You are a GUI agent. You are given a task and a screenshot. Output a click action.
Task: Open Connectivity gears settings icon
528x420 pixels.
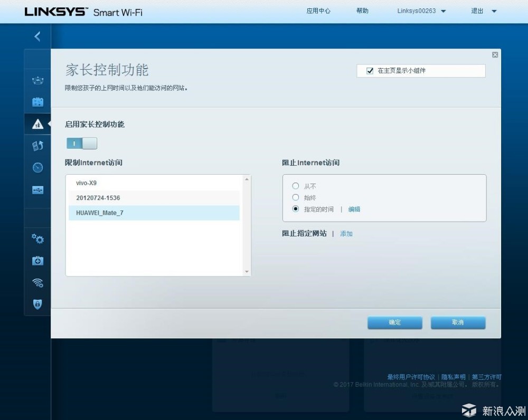tap(37, 239)
